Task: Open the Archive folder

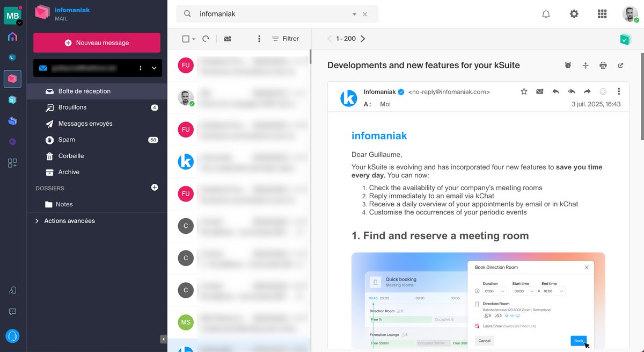Action: coord(97,172)
